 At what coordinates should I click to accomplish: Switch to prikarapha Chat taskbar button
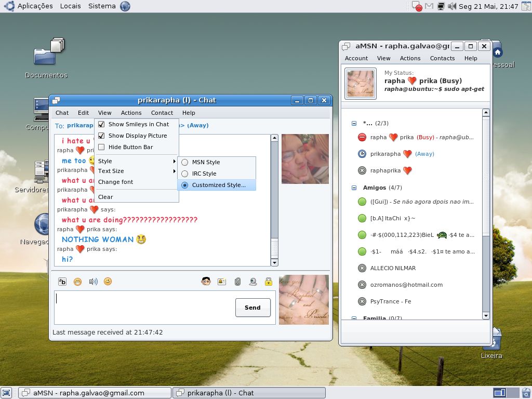[x=249, y=393]
